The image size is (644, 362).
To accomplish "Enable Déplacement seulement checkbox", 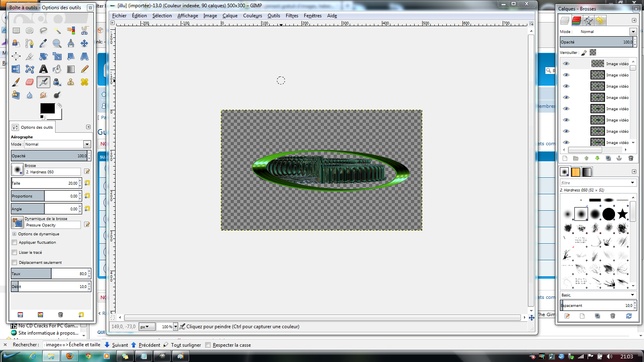I will tap(14, 263).
